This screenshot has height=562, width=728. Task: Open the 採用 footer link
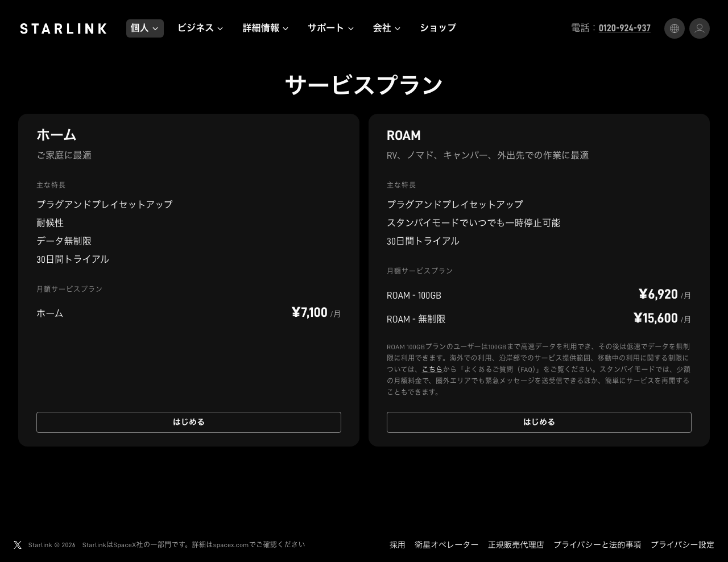click(x=398, y=545)
